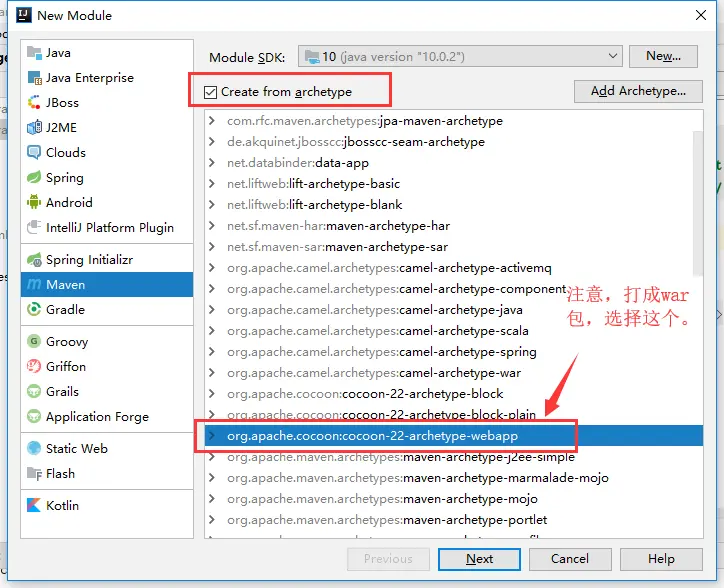This screenshot has height=588, width=724.
Task: Expand lift-archetype-basic node
Action: point(212,183)
